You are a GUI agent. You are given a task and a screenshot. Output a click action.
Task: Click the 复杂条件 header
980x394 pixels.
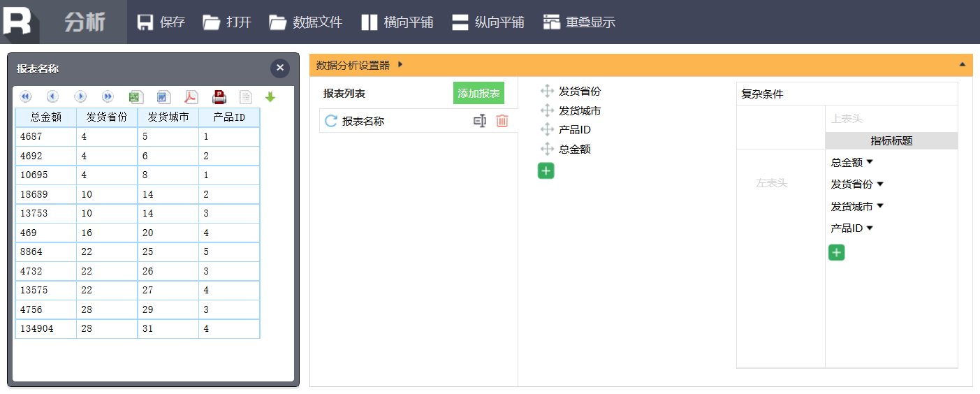847,94
